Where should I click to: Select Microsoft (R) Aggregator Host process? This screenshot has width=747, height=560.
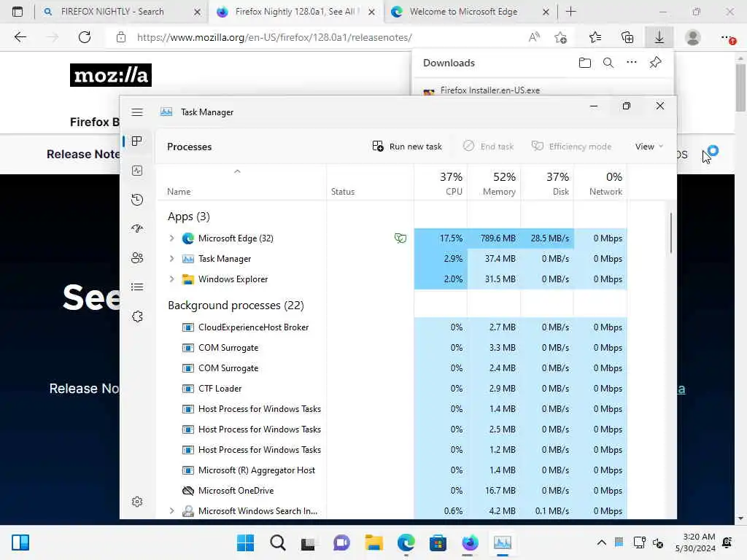(256, 470)
